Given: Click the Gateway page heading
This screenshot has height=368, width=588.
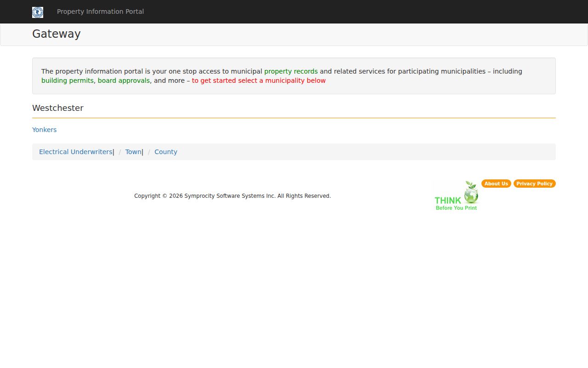Looking at the screenshot, I should click(x=57, y=34).
